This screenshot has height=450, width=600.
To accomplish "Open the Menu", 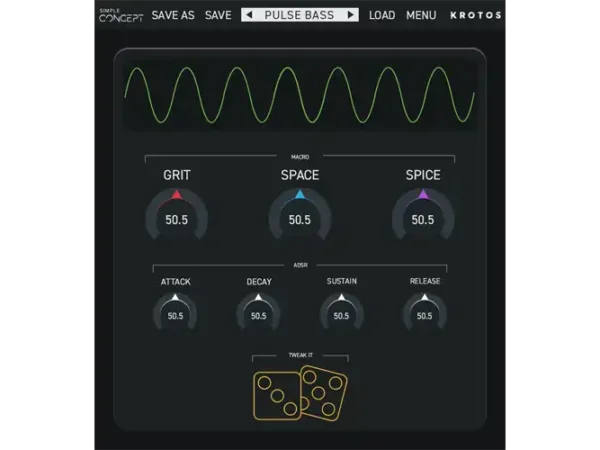I will click(421, 15).
